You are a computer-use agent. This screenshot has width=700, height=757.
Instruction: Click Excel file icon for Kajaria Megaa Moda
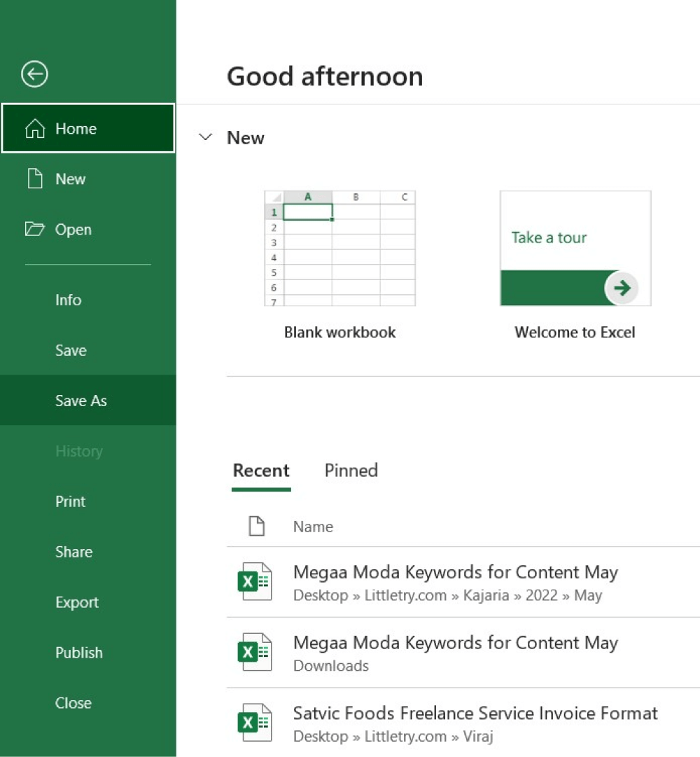click(x=255, y=581)
